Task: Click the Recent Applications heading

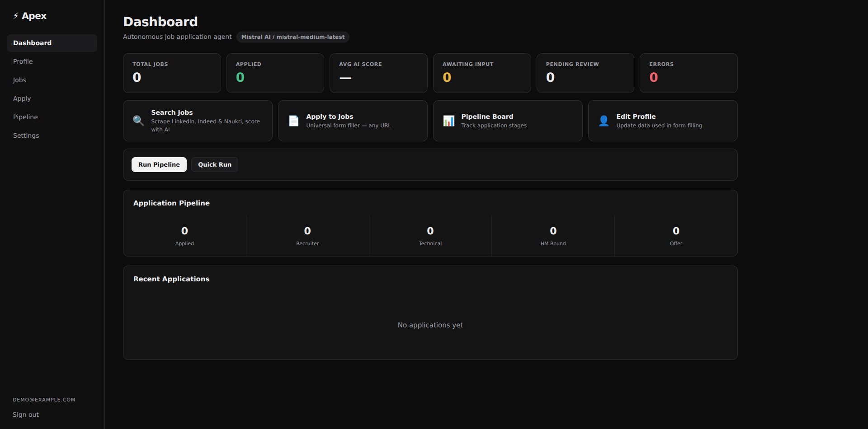Action: coord(171,279)
